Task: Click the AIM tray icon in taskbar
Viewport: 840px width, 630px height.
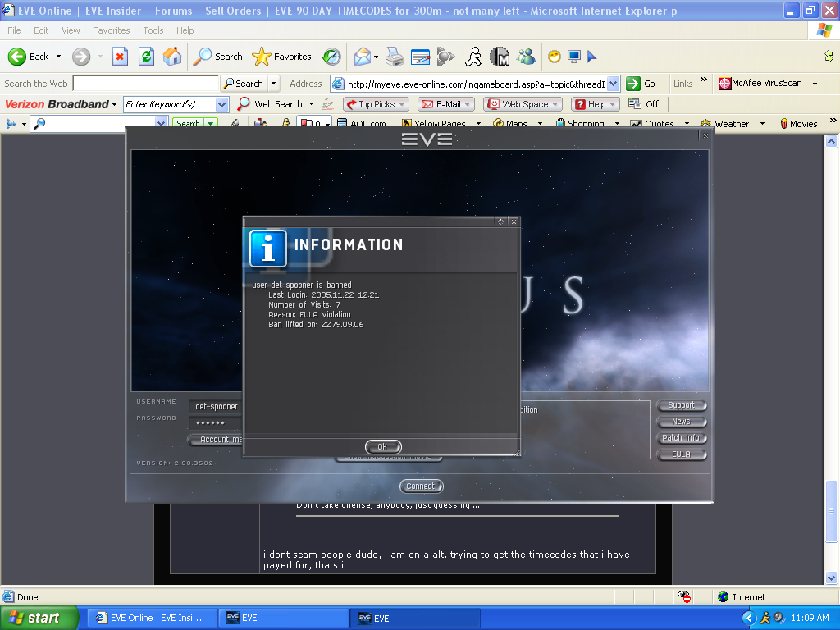Action: (x=765, y=618)
